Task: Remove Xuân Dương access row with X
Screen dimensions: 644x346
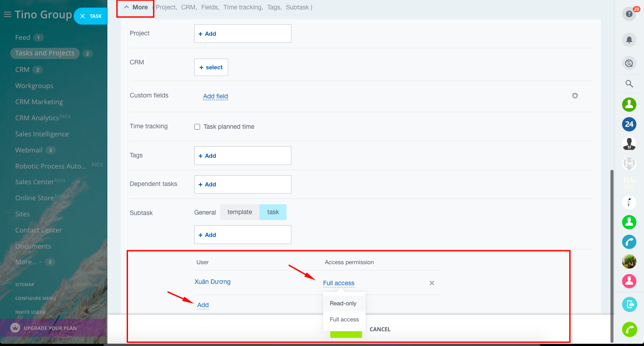Action: pos(432,283)
